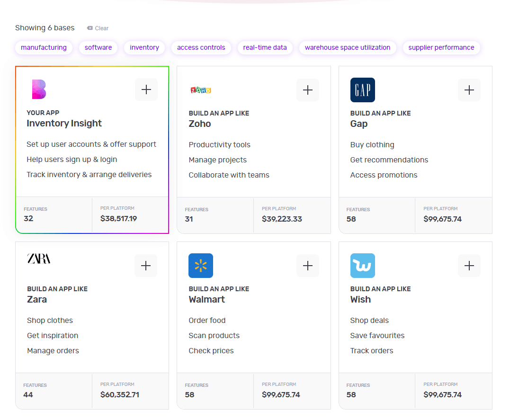Screen dimensions: 510x420
Task: Click Track orders text
Action: click(371, 351)
